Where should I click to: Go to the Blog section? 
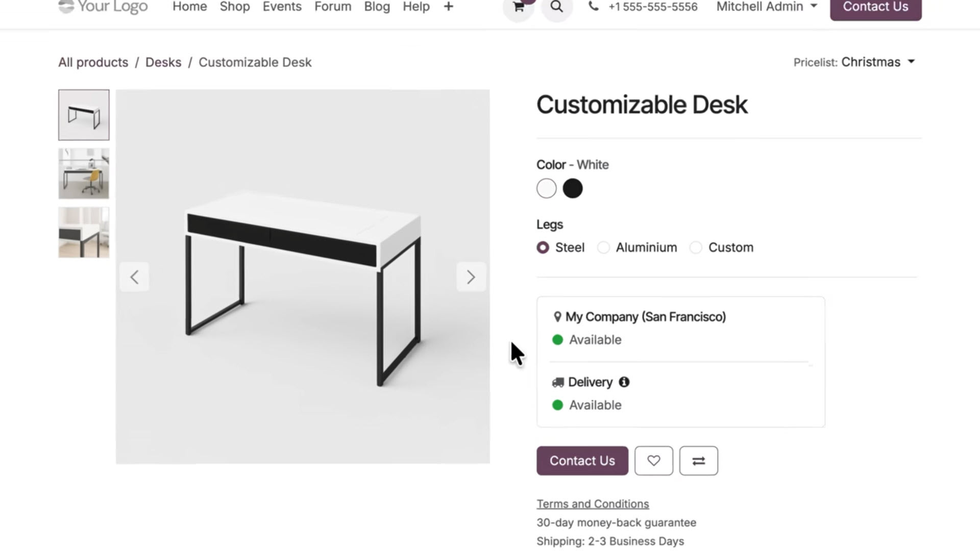tap(377, 7)
